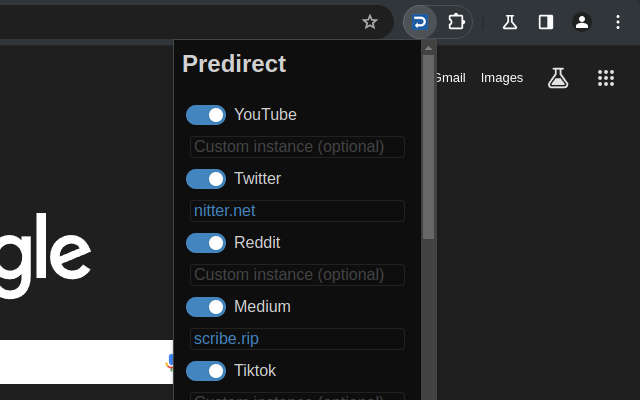
Task: Click the Predirect heading text
Action: click(x=234, y=64)
